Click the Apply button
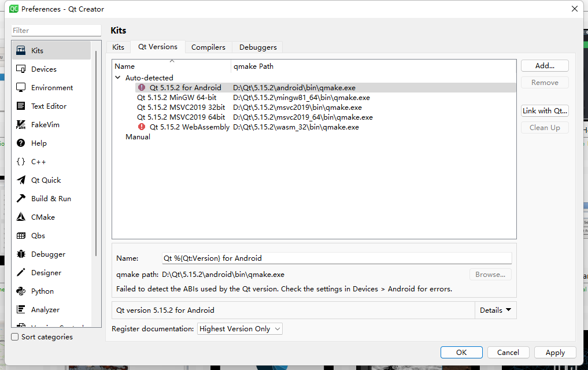Image resolution: width=588 pixels, height=370 pixels. click(555, 353)
